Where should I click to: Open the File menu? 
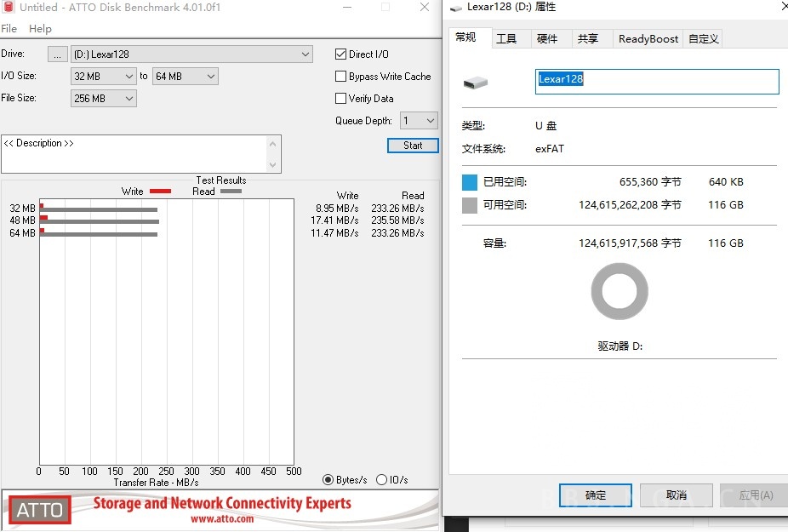[9, 28]
